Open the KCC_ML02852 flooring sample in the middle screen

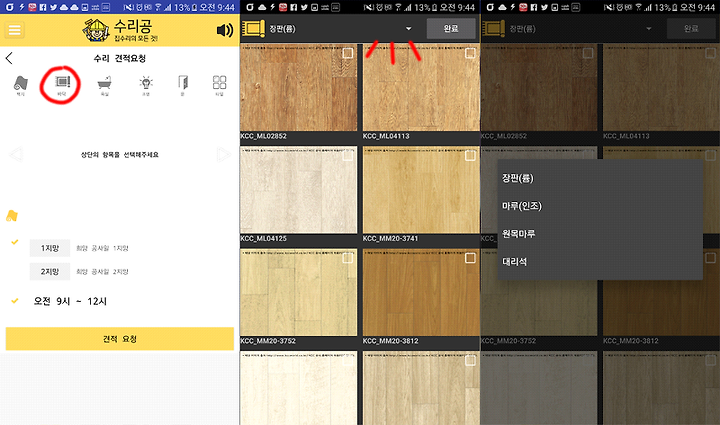(x=298, y=87)
